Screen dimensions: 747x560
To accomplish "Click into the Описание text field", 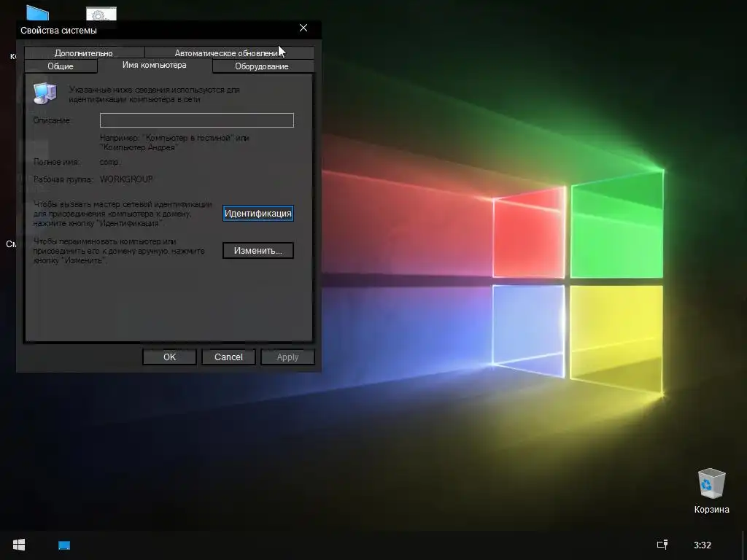I will pyautogui.click(x=197, y=120).
